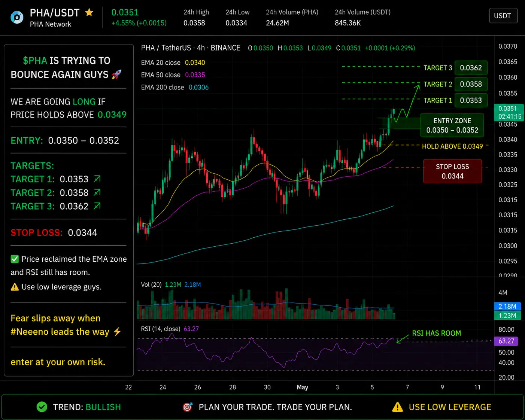Screen dimensions: 525x420
Task: Click the arrow icon beside Target 1: 0.0353
Action: click(97, 179)
